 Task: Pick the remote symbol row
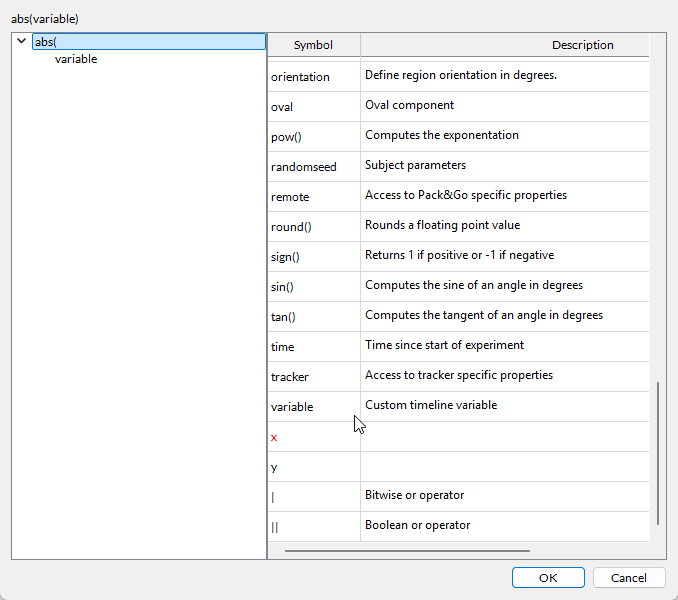(290, 197)
